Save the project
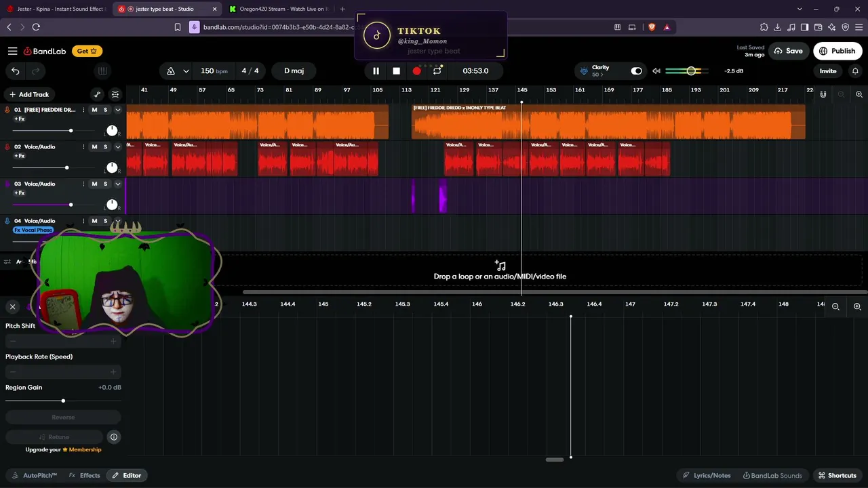Viewport: 868px width, 488px height. click(788, 51)
